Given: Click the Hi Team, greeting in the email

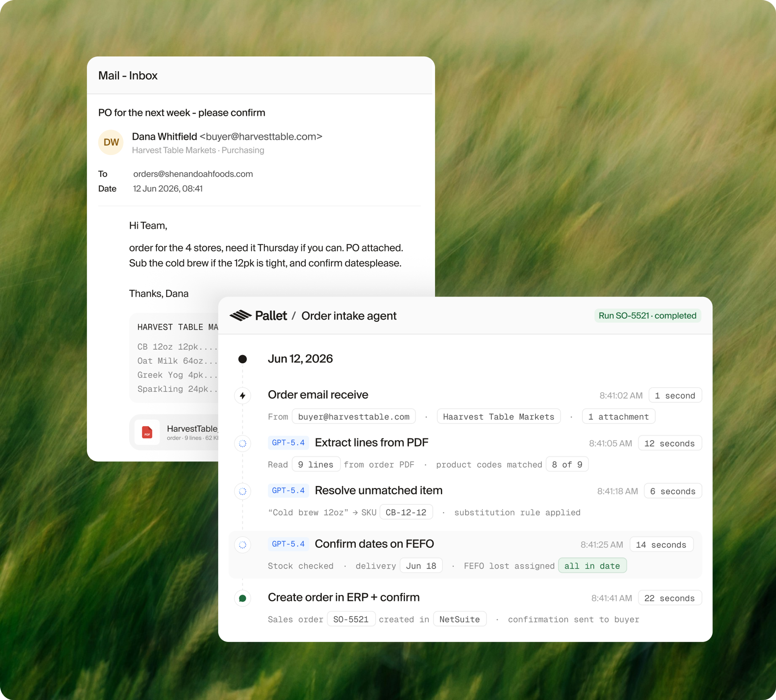Looking at the screenshot, I should pyautogui.click(x=148, y=225).
